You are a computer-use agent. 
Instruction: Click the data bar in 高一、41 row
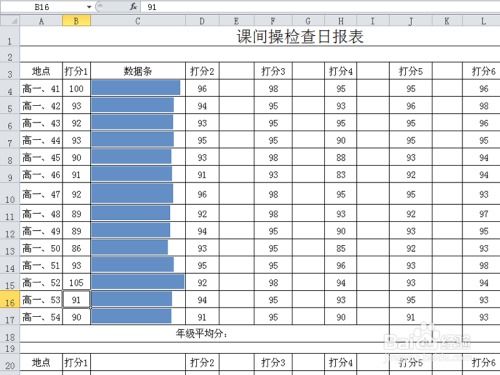coord(136,88)
